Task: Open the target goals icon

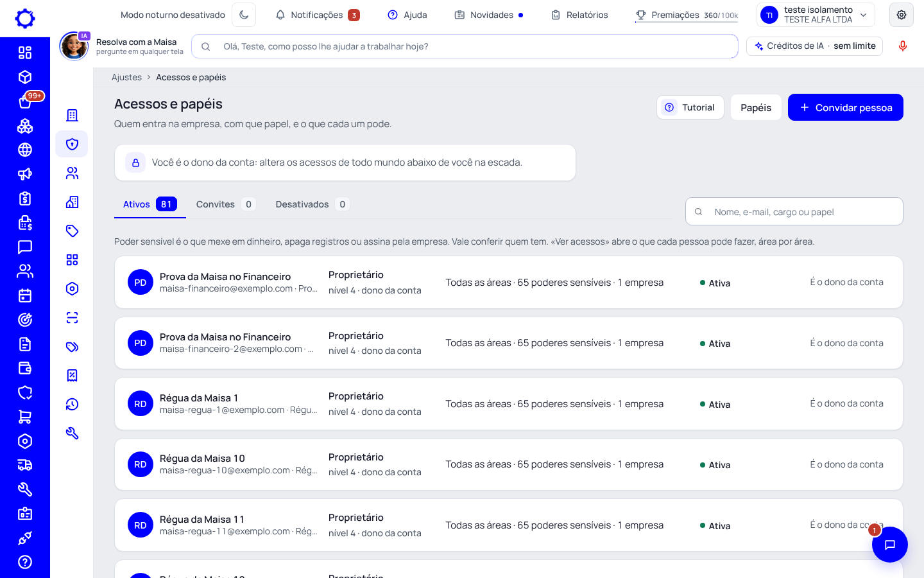Action: pos(25,320)
